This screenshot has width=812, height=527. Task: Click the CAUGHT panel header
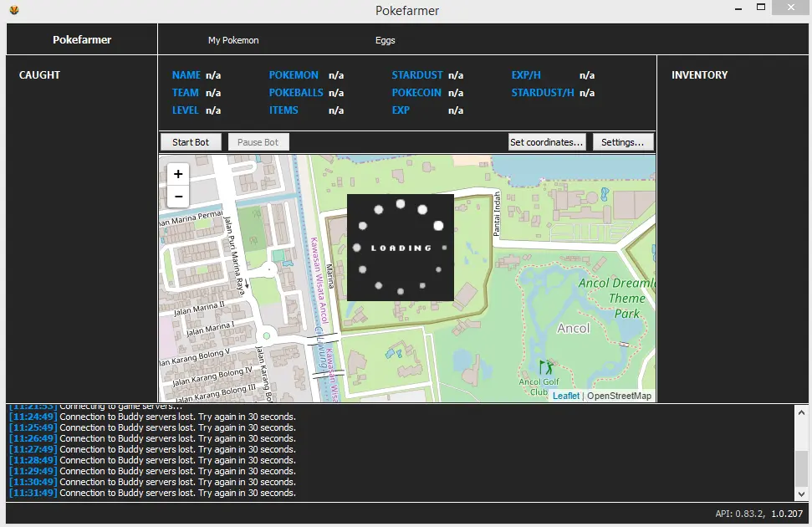pos(39,75)
